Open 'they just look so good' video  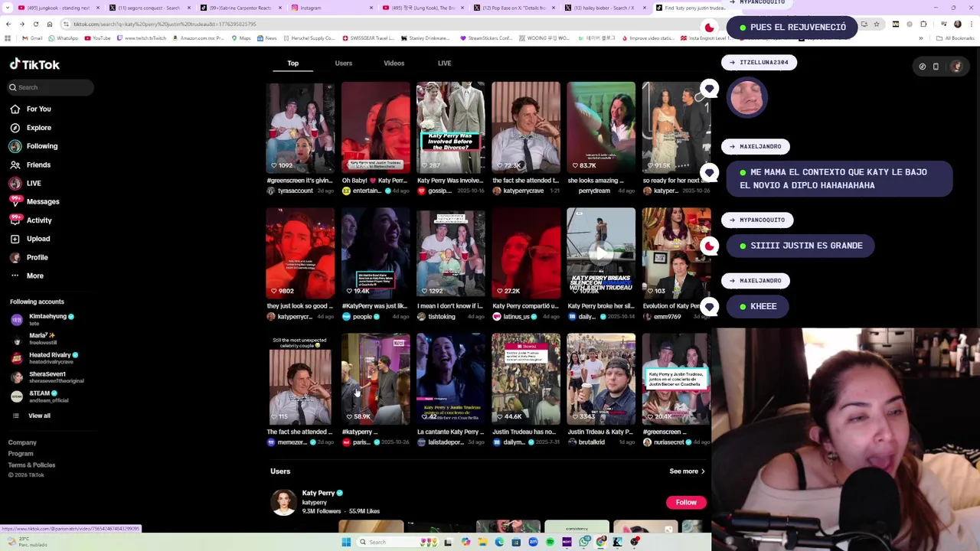point(300,253)
